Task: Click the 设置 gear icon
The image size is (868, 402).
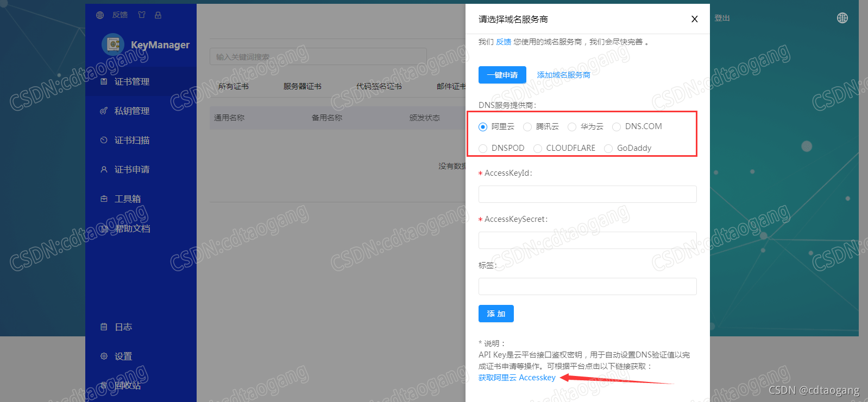Action: coord(104,356)
